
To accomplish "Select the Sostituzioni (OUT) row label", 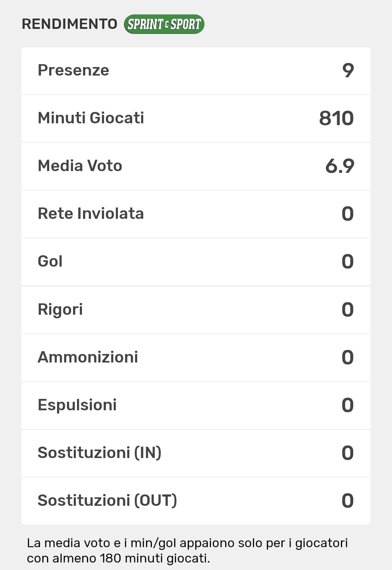I will coord(107,500).
